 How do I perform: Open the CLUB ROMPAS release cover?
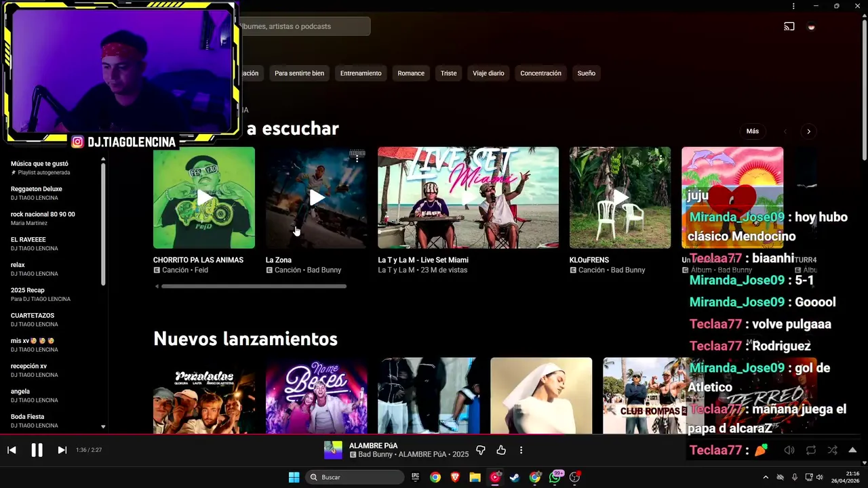pyautogui.click(x=644, y=396)
